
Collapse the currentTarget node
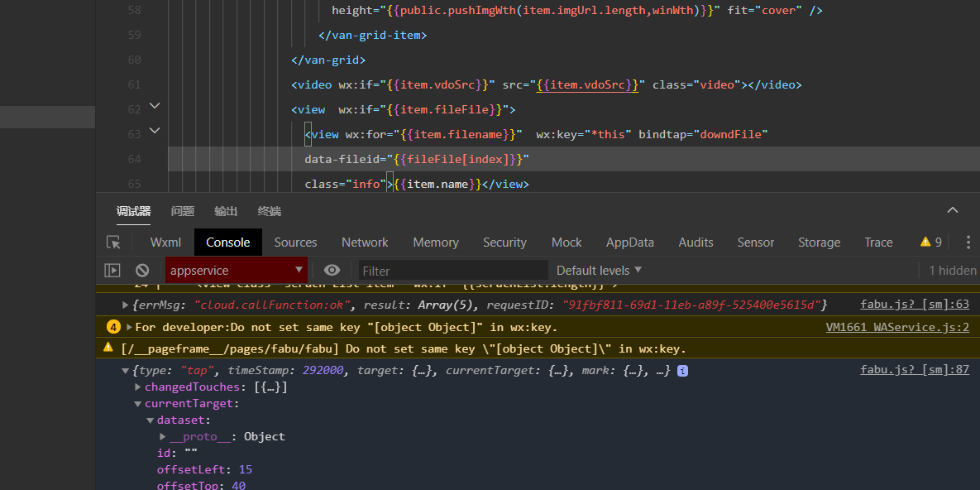tap(138, 404)
